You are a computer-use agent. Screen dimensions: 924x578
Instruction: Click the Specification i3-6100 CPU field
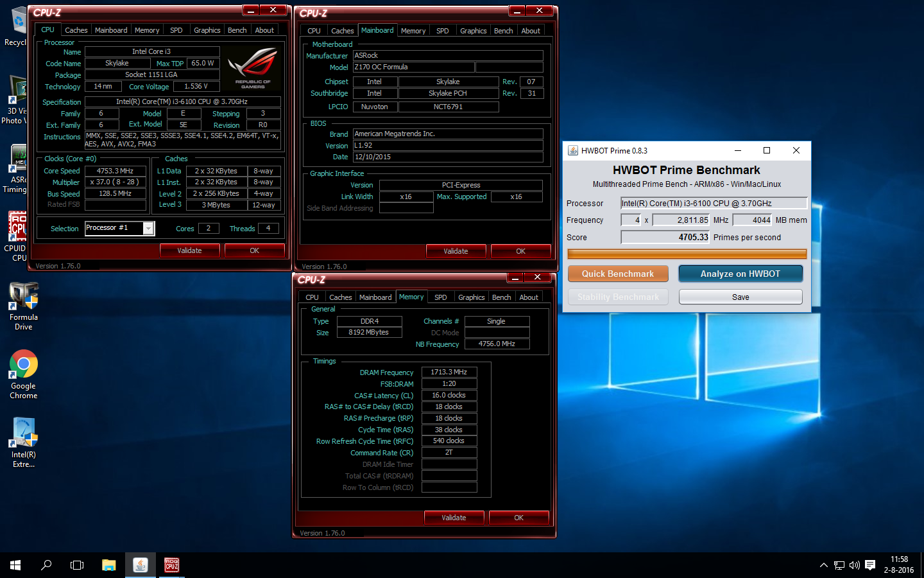(x=182, y=101)
